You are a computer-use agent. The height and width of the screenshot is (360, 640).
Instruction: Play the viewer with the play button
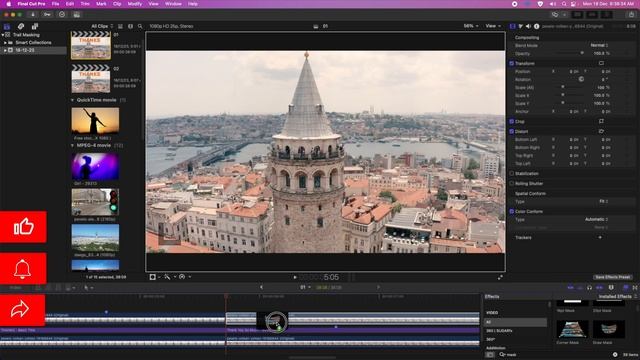pyautogui.click(x=295, y=277)
